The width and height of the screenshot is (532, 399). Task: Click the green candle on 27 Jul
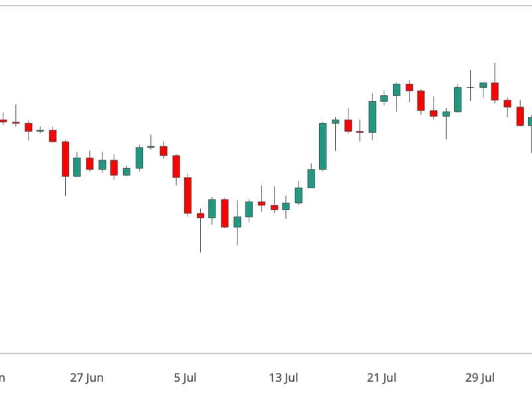pyautogui.click(x=458, y=99)
